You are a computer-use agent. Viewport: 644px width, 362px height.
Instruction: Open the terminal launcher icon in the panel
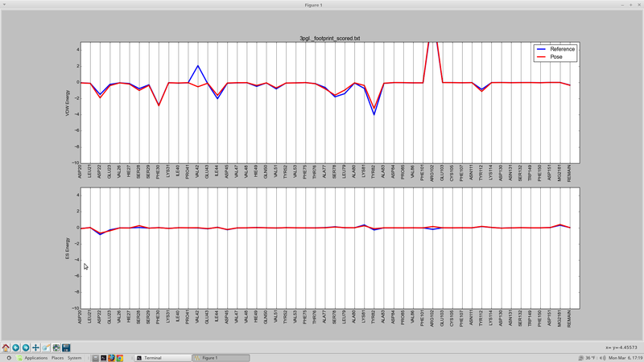tap(104, 358)
